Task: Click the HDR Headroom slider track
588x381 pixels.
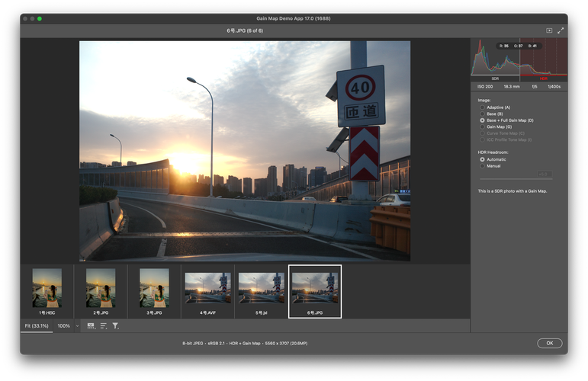Action: pyautogui.click(x=515, y=178)
